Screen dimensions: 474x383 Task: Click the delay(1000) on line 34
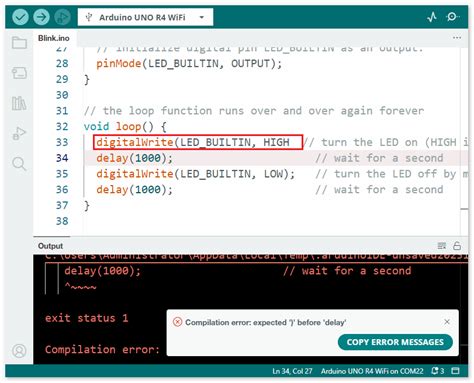click(135, 158)
